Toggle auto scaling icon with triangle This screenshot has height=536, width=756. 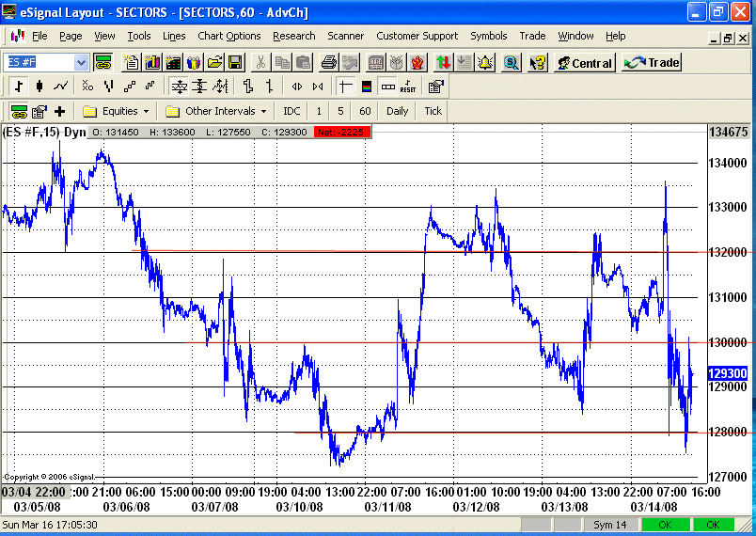180,87
